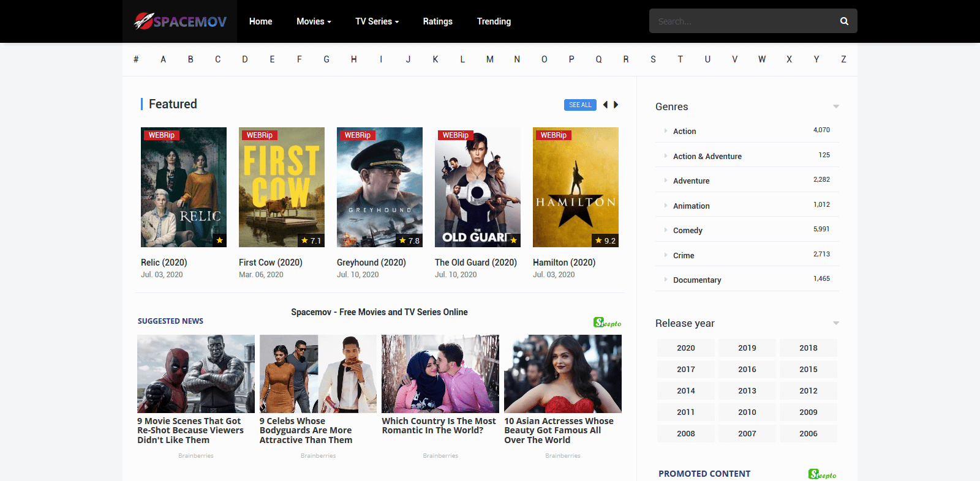Select the Animation genre
Screen dimensions: 980x481
tap(691, 206)
